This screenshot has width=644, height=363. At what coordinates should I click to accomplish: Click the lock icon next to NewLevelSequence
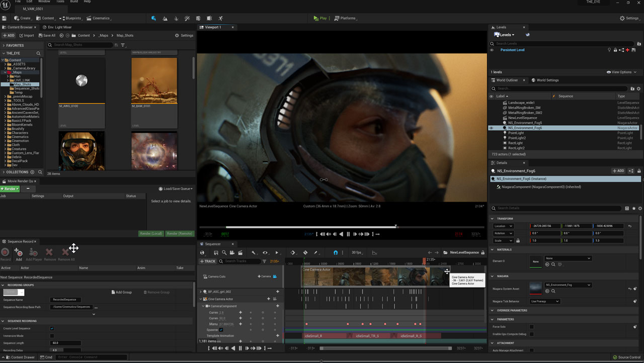(483, 252)
